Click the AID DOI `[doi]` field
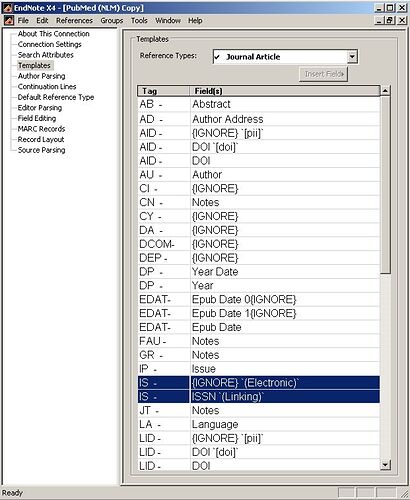Screen dimensions: 410x500 pyautogui.click(x=285, y=147)
